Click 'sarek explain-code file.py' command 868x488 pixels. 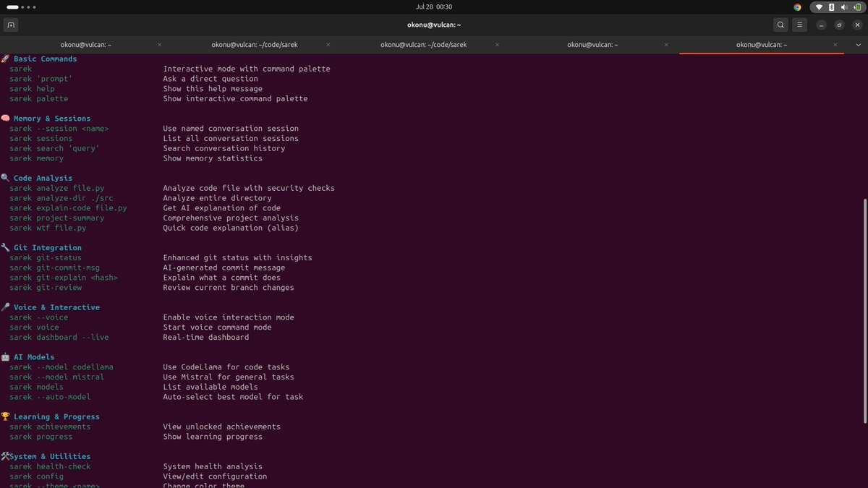68,208
